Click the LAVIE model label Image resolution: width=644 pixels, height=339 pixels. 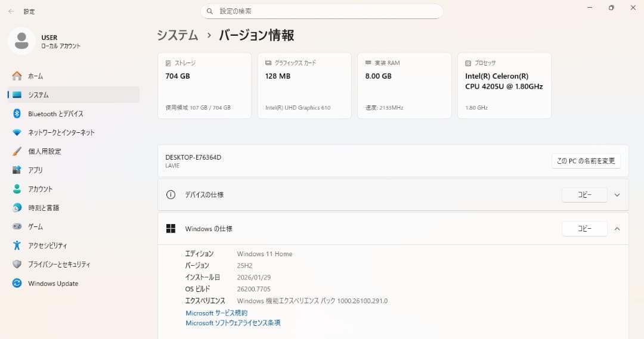(x=172, y=166)
